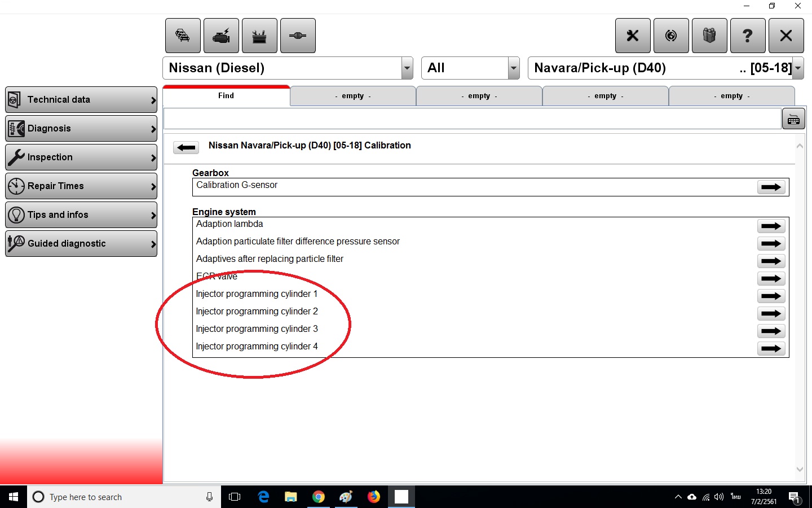Select Adaption particulate filter difference pressure sensor
This screenshot has height=508, width=812.
coord(298,242)
